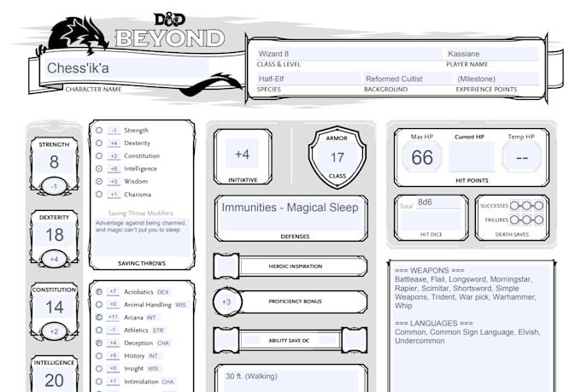Click the Strength modifier -1 oval
Image resolution: width=581 pixels, height=392 pixels.
pyautogui.click(x=54, y=186)
